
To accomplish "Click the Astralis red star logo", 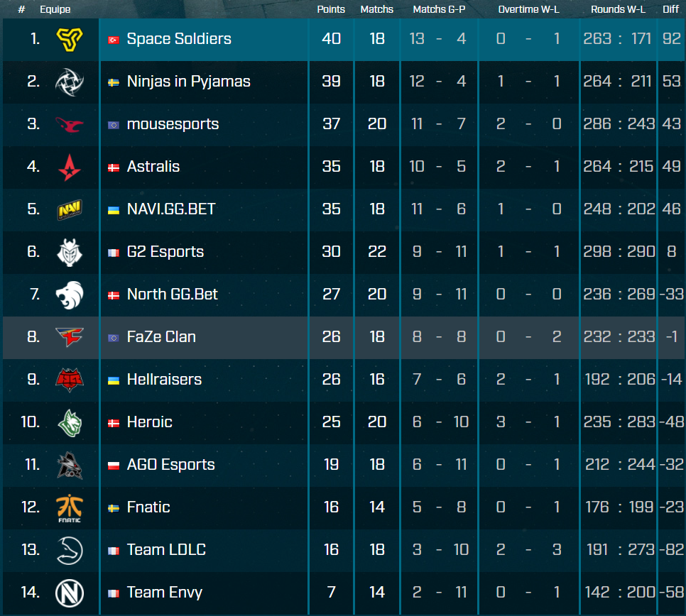I will [x=70, y=167].
